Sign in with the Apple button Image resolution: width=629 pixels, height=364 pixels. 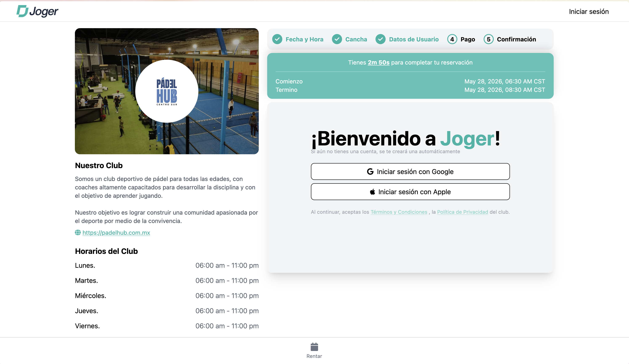(410, 192)
